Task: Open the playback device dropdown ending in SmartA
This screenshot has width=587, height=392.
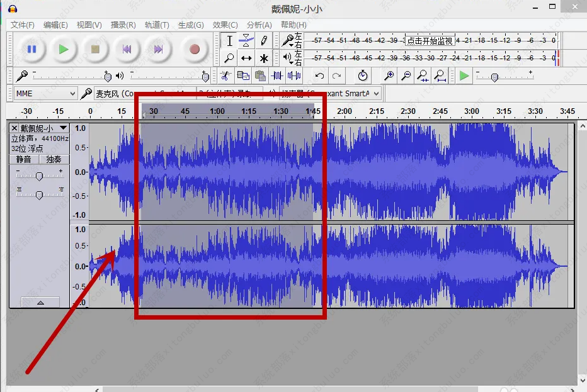Action: click(x=330, y=94)
